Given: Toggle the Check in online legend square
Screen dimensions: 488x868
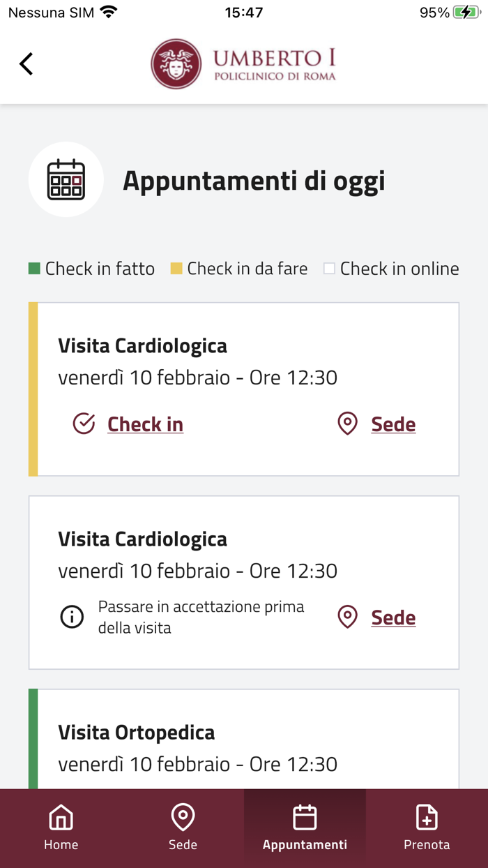Looking at the screenshot, I should [x=331, y=267].
